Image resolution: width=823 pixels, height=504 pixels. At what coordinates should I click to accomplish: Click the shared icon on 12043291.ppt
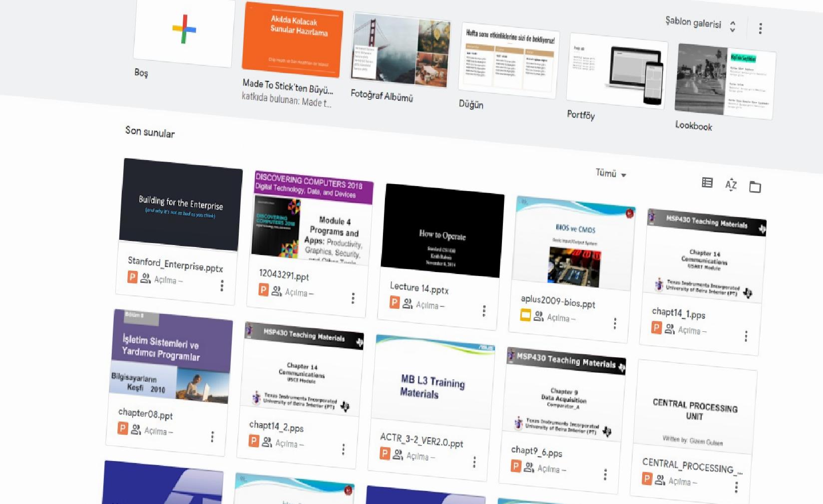point(276,291)
